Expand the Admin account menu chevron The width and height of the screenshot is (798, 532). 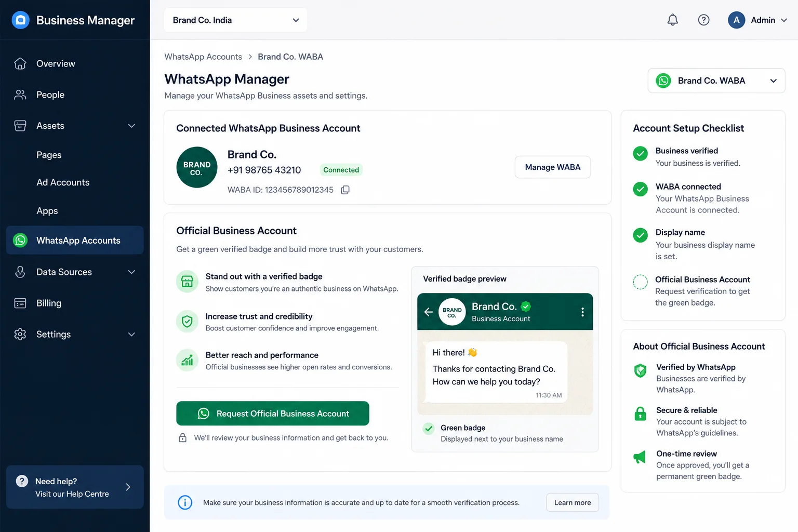pyautogui.click(x=784, y=20)
